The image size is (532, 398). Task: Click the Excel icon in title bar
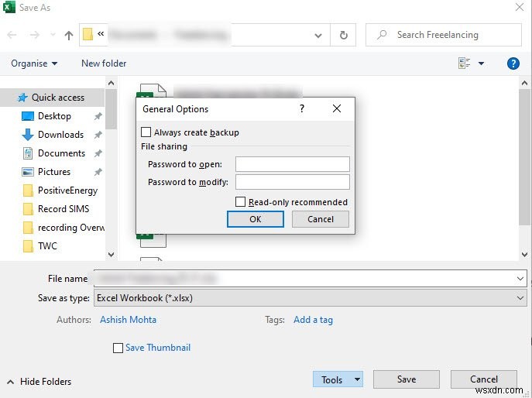click(x=9, y=7)
